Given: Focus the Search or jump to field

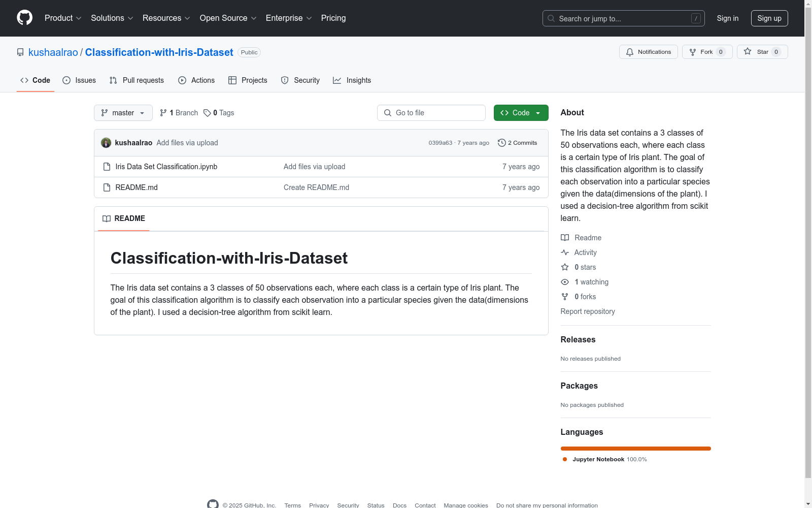Looking at the screenshot, I should pos(624,18).
